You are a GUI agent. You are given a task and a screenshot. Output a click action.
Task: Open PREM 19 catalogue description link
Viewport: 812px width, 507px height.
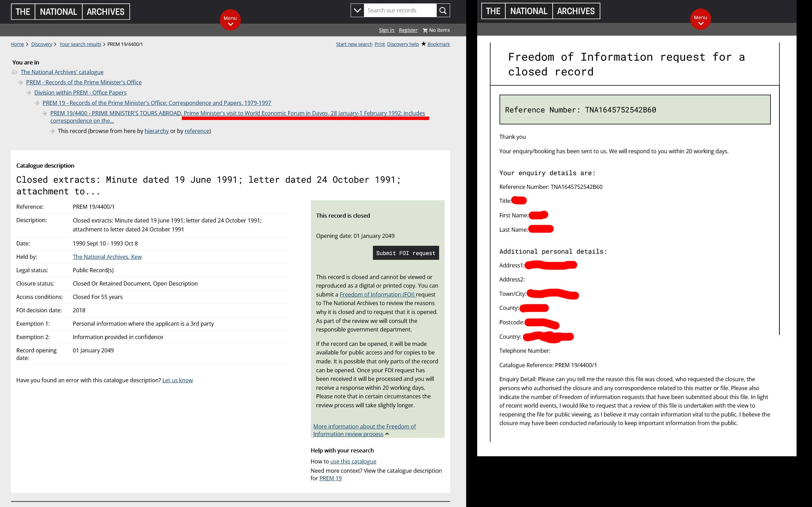(x=330, y=478)
